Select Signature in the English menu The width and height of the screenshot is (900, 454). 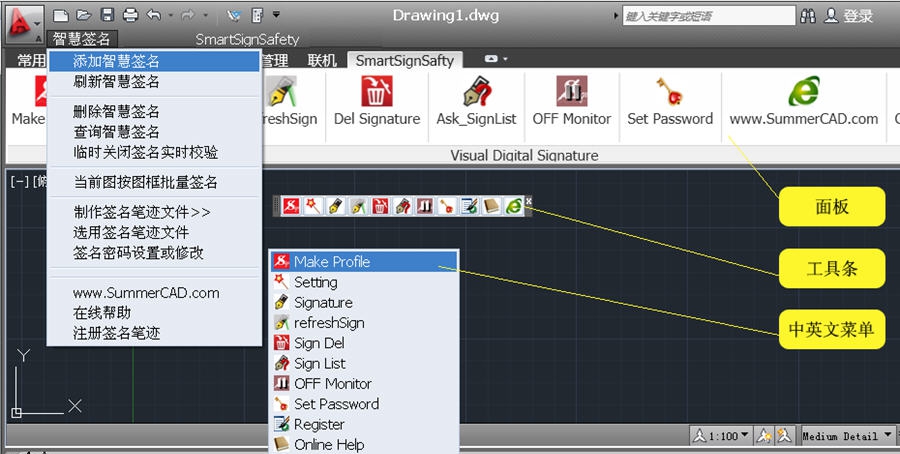point(364,302)
